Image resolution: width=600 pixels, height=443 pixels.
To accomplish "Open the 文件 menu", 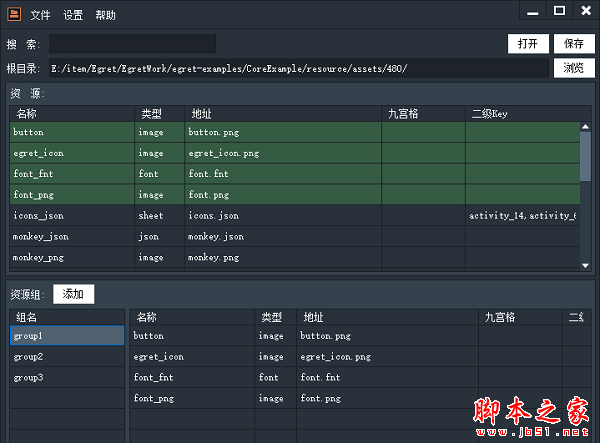I will coord(40,15).
